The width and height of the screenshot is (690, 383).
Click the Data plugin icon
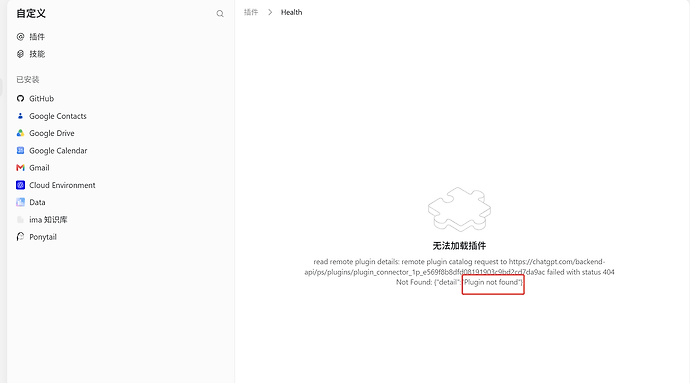pyautogui.click(x=20, y=202)
